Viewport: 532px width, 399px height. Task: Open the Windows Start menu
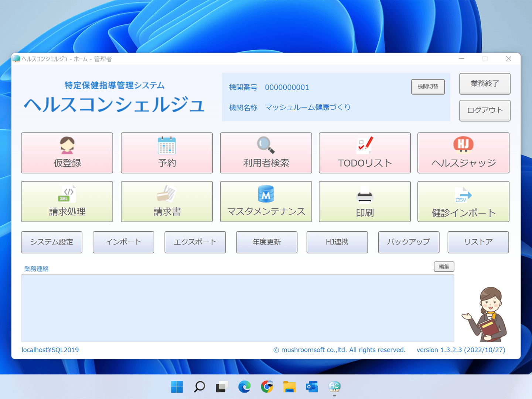pyautogui.click(x=177, y=387)
